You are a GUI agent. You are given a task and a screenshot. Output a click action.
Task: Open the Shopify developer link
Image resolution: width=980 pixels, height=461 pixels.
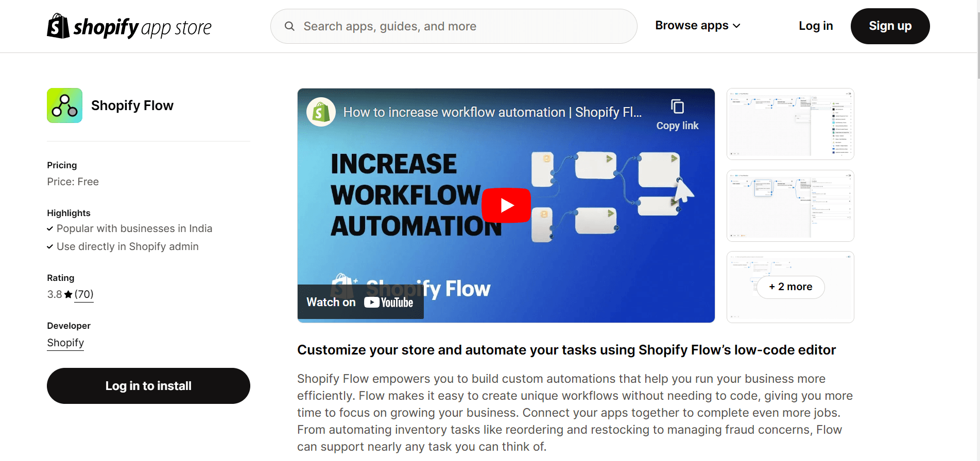(65, 343)
